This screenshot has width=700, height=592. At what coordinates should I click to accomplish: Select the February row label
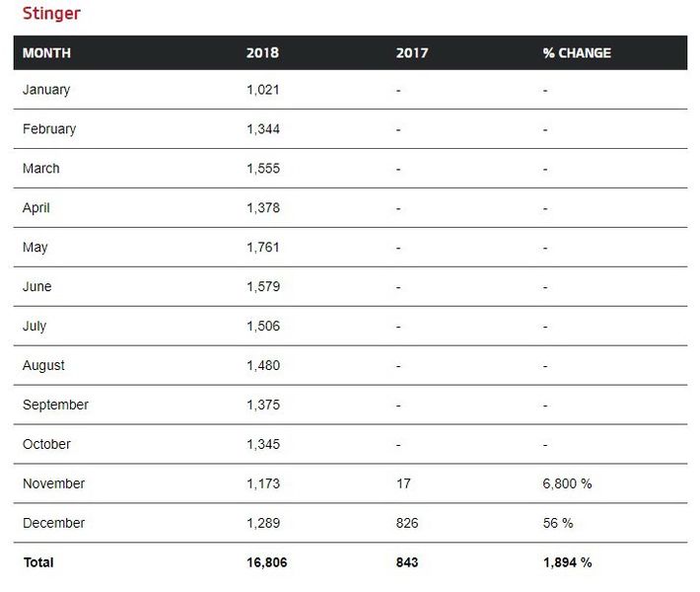pos(49,129)
